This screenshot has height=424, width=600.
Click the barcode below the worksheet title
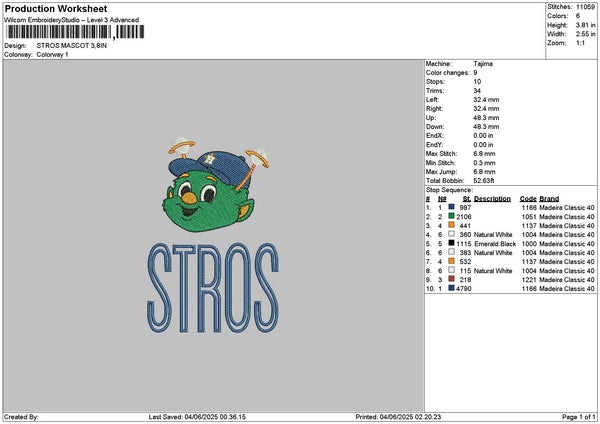[58, 33]
